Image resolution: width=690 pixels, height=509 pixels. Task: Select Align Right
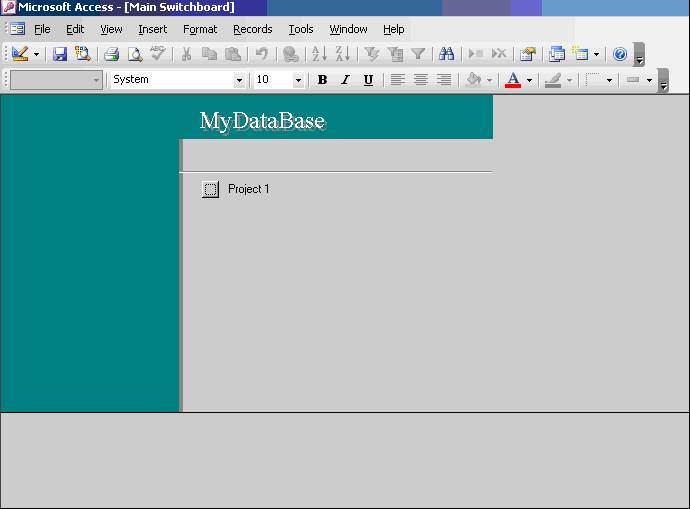coord(444,80)
